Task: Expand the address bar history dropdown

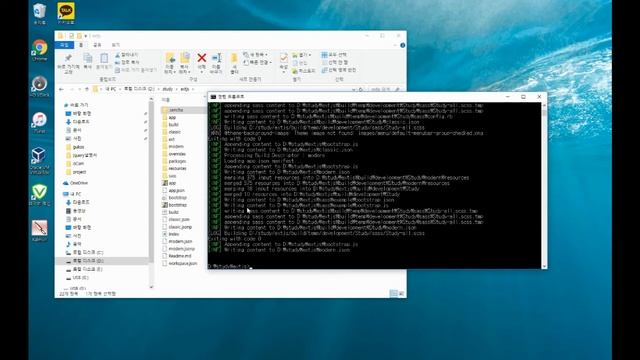Action: pyautogui.click(x=354, y=89)
